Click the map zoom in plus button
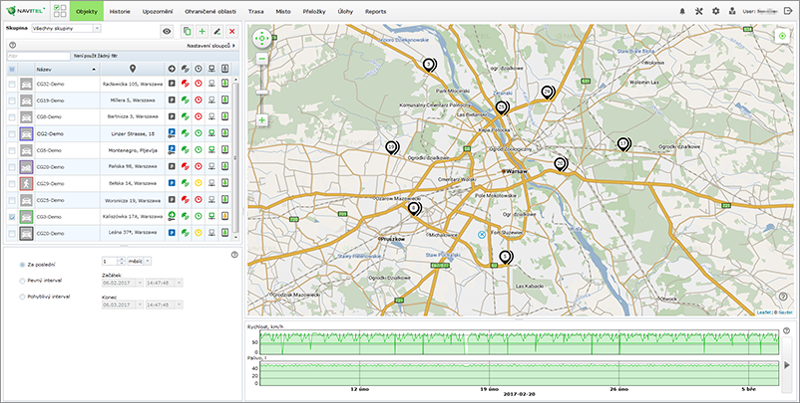The image size is (800, 403). click(262, 120)
